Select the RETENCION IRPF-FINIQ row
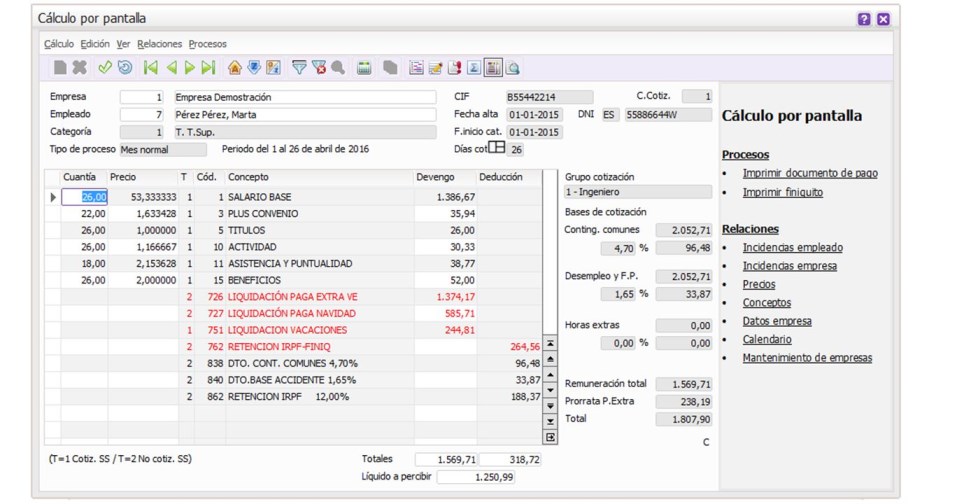 (x=293, y=347)
